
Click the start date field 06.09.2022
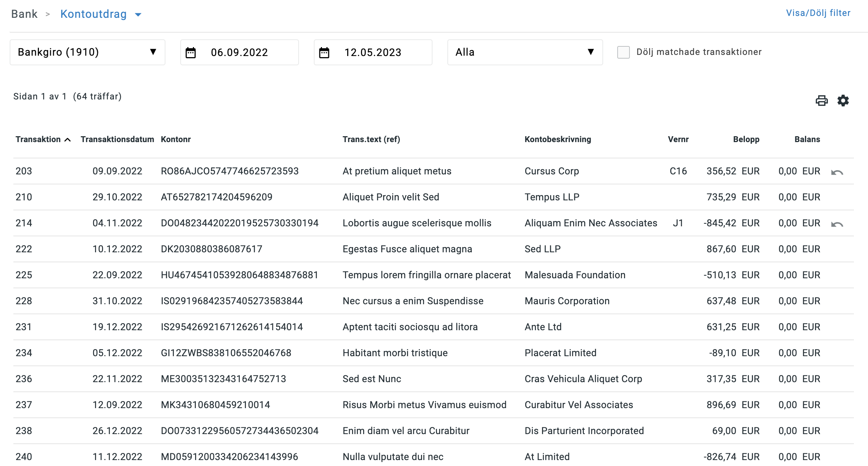[x=239, y=52]
